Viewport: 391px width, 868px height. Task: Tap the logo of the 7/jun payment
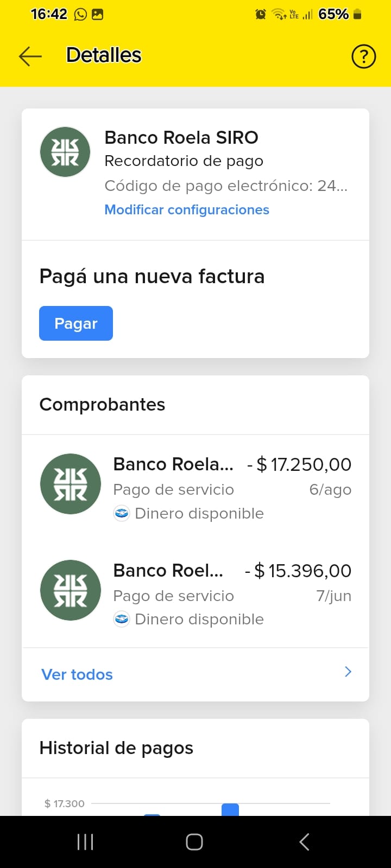pyautogui.click(x=71, y=590)
